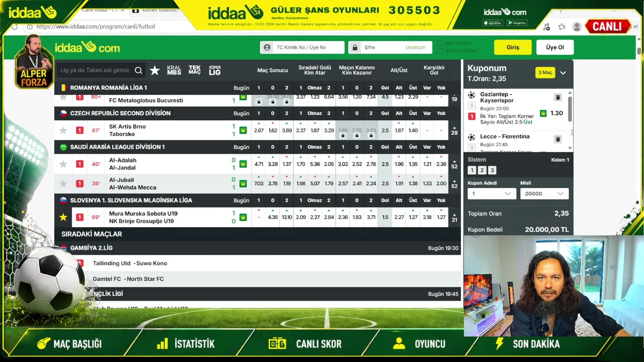Click football icon next to Lecce - Fiorentina

click(x=471, y=137)
